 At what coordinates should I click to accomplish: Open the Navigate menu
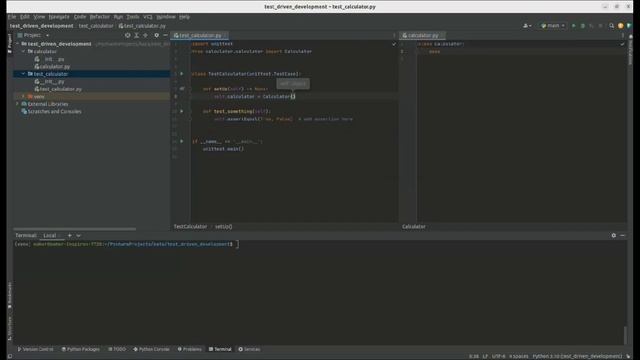point(59,17)
